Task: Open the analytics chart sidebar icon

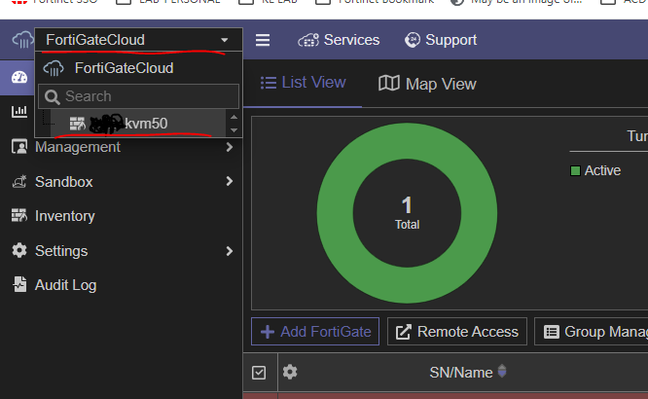Action: coord(19,111)
